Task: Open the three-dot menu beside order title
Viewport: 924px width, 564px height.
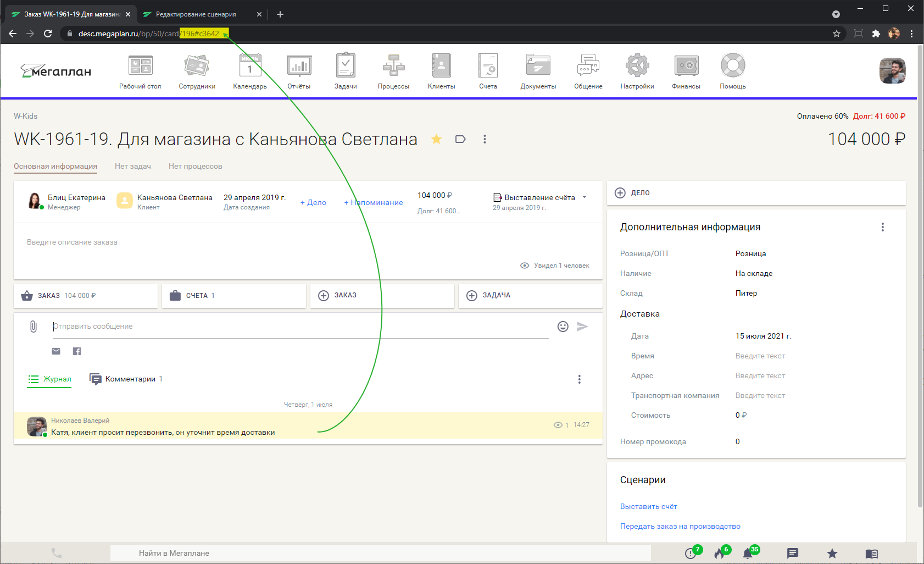Action: click(x=485, y=139)
